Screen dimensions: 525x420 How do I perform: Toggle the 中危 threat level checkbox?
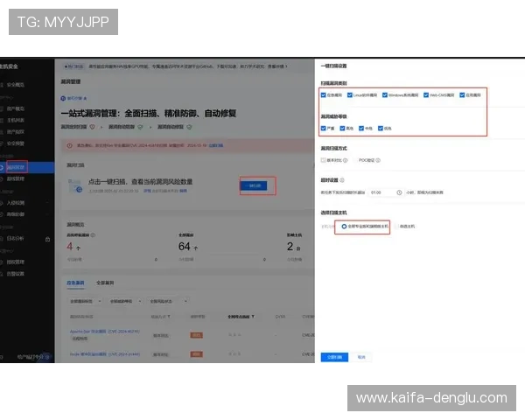[361, 129]
